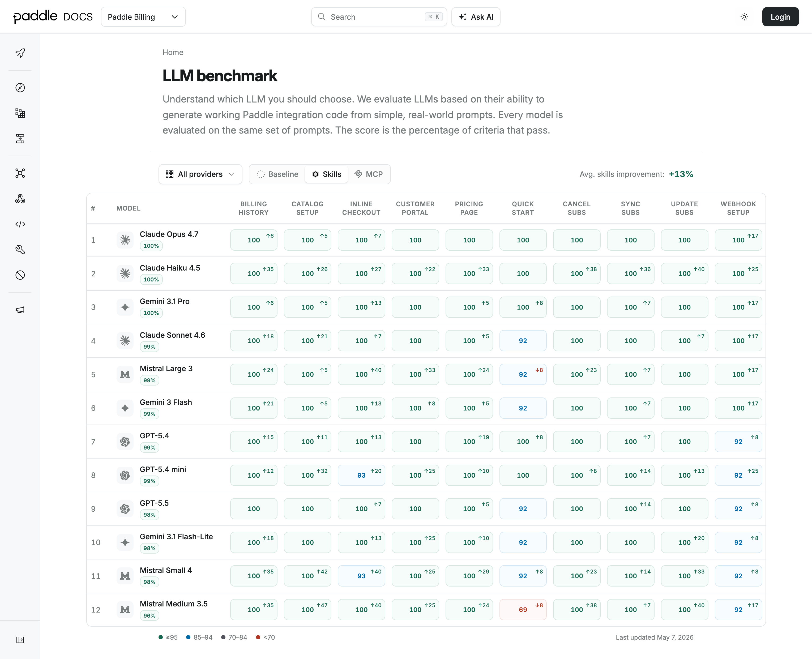This screenshot has width=812, height=659.
Task: Click Claude Opus 4.7 Billing History score
Action: point(254,240)
